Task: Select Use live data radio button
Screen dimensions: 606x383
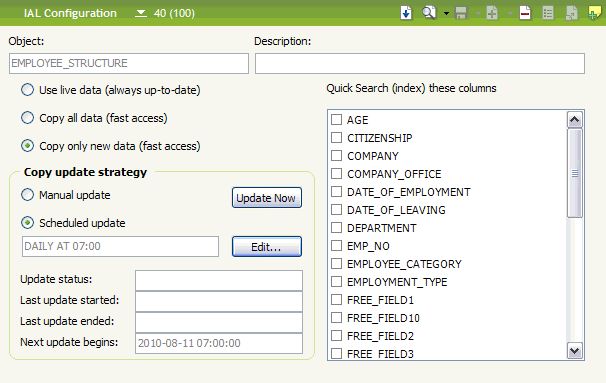Action: coord(27,90)
